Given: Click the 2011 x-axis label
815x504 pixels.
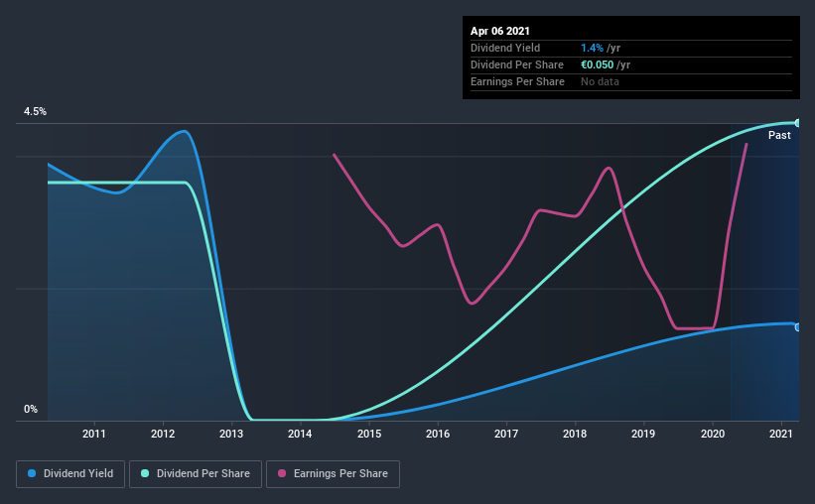Looking at the screenshot, I should point(94,434).
